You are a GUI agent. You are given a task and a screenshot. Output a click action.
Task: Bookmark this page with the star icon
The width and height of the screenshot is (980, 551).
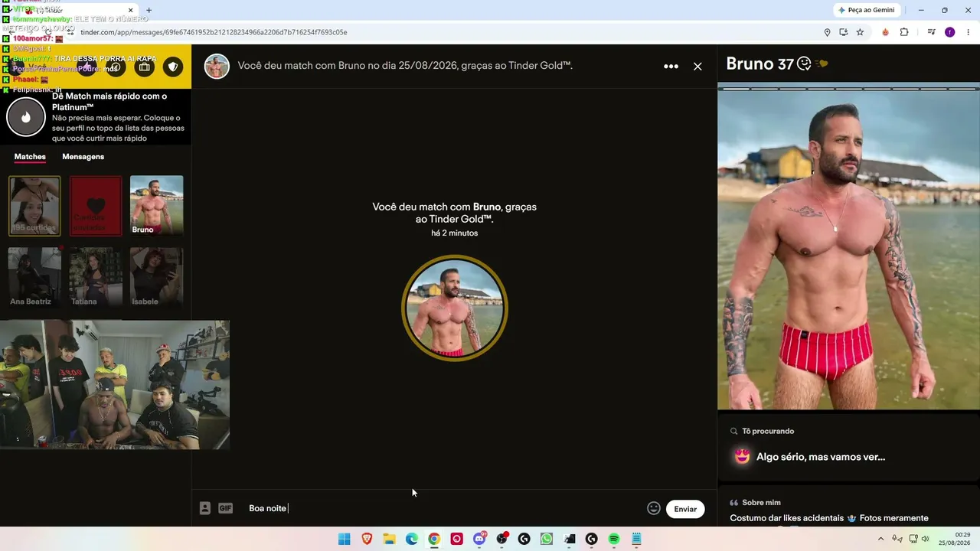(x=860, y=32)
